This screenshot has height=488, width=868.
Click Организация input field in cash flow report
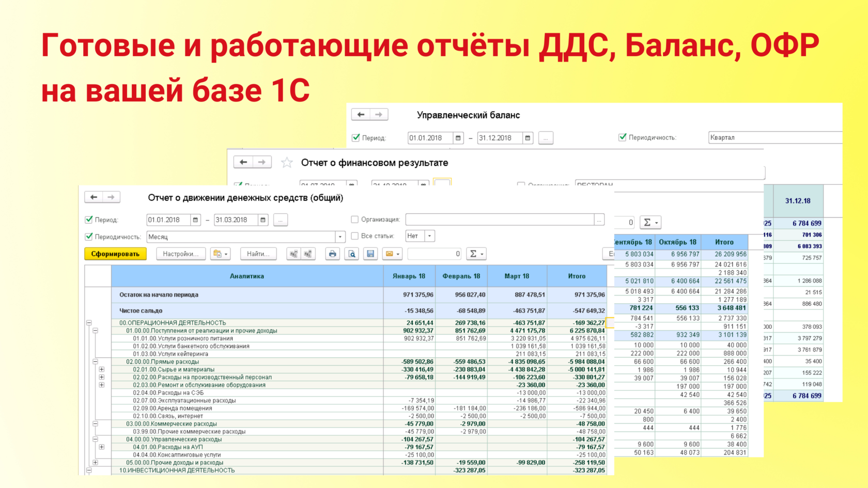tap(500, 219)
